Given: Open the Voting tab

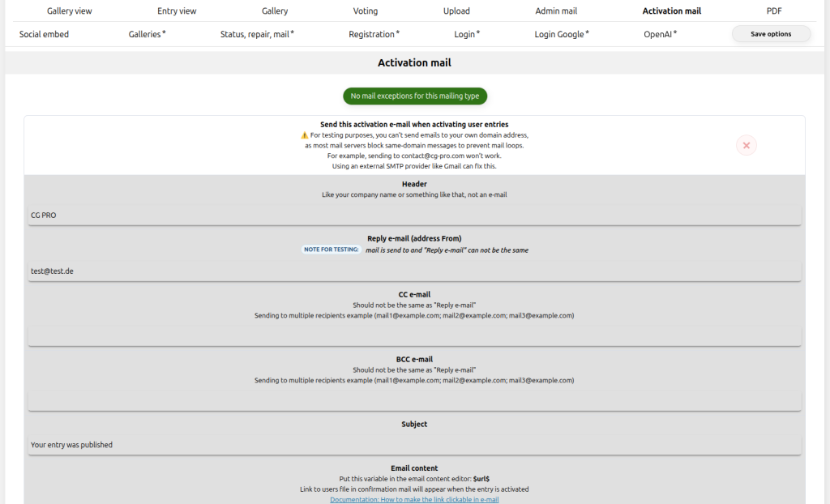Looking at the screenshot, I should [366, 11].
